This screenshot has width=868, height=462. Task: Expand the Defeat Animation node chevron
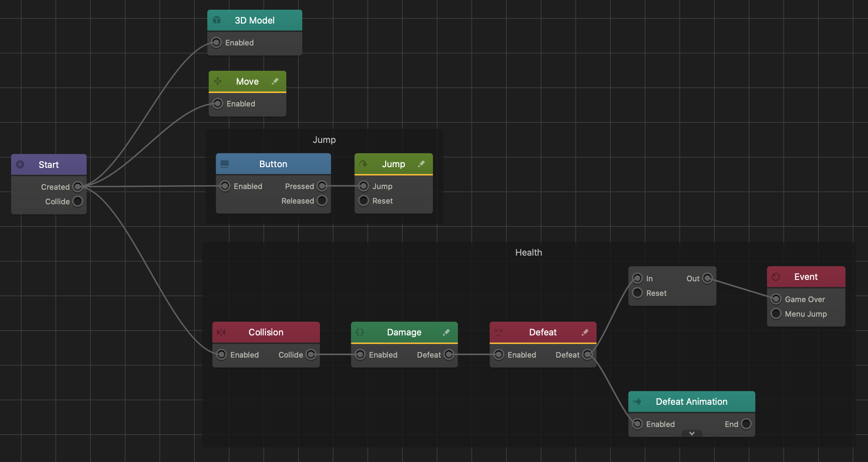pos(692,434)
